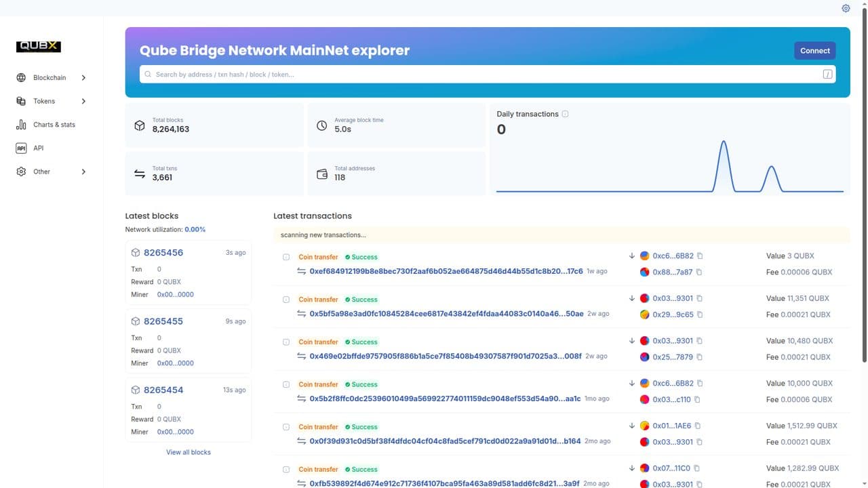Open Charts & stats page
This screenshot has height=488, width=868.
click(52, 125)
